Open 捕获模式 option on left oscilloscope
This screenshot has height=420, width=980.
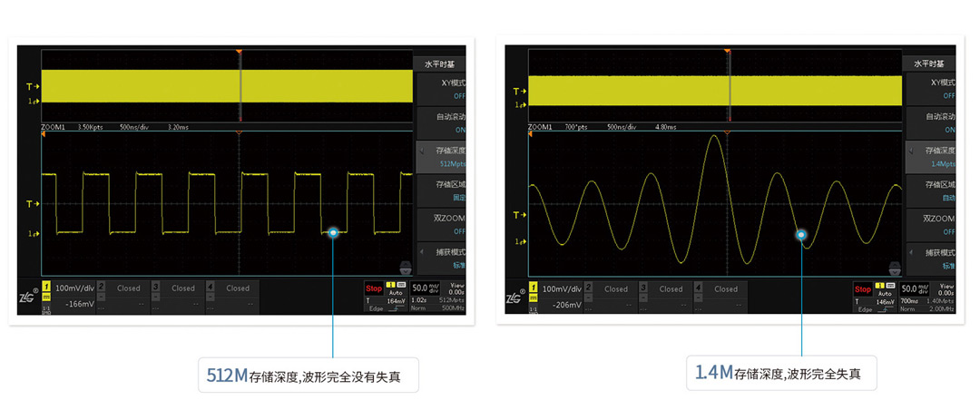click(x=441, y=259)
